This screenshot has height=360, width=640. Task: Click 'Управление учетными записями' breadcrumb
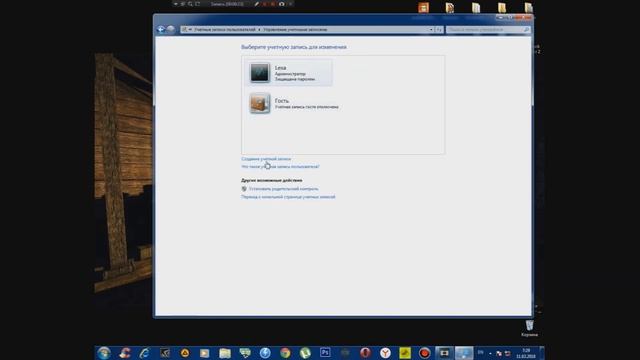coord(295,29)
